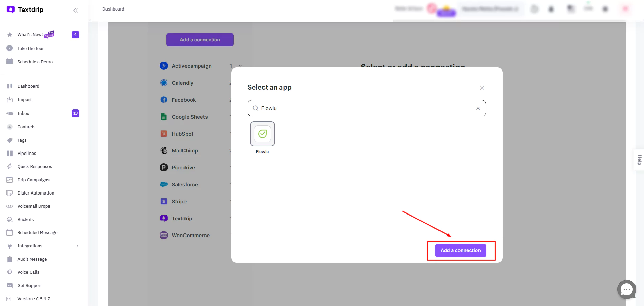Viewport: 644px width, 306px height.
Task: Select the Flowlu app tile
Action: click(x=262, y=134)
